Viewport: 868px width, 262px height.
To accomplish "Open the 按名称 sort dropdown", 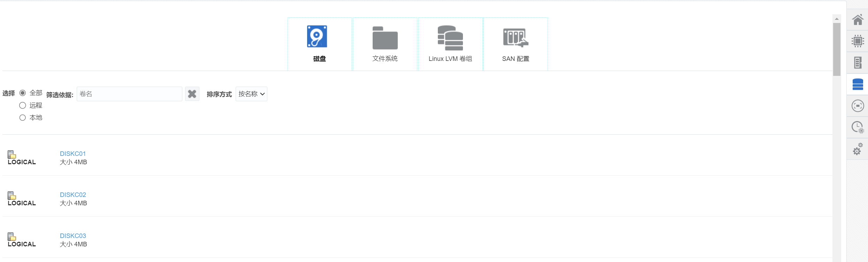I will tap(251, 94).
